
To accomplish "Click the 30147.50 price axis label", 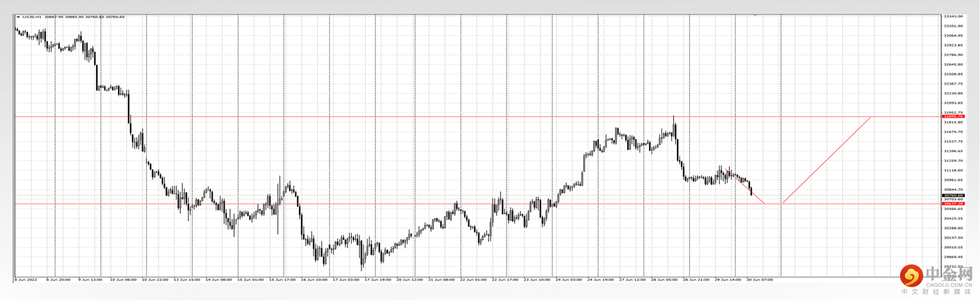I will pos(953,238).
